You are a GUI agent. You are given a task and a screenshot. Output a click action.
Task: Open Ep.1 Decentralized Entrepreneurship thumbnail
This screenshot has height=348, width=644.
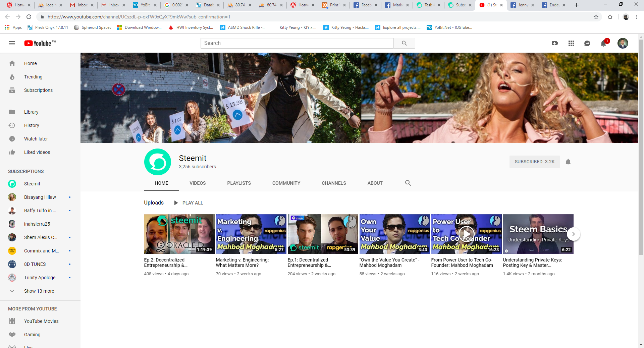323,234
